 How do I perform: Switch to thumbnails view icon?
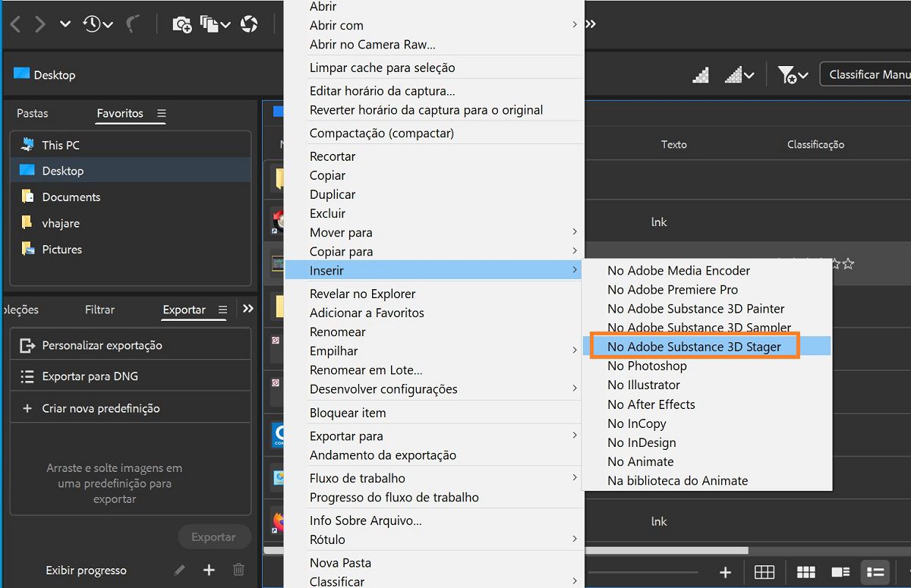point(805,572)
